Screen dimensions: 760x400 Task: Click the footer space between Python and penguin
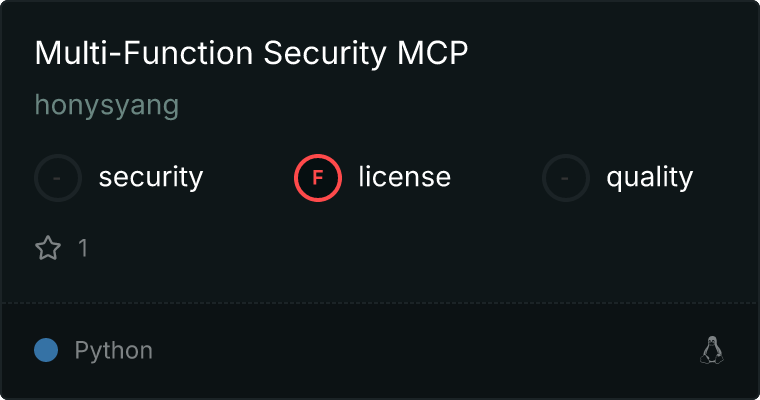[420, 351]
